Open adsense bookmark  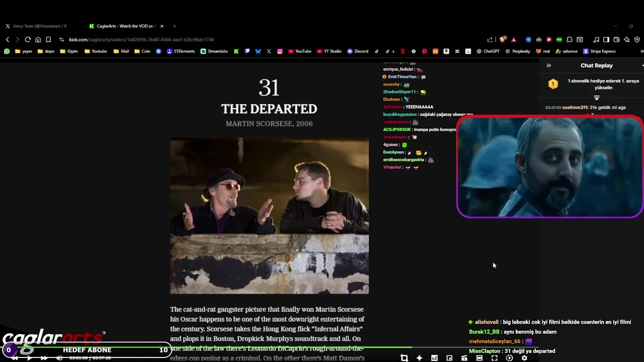click(x=567, y=51)
